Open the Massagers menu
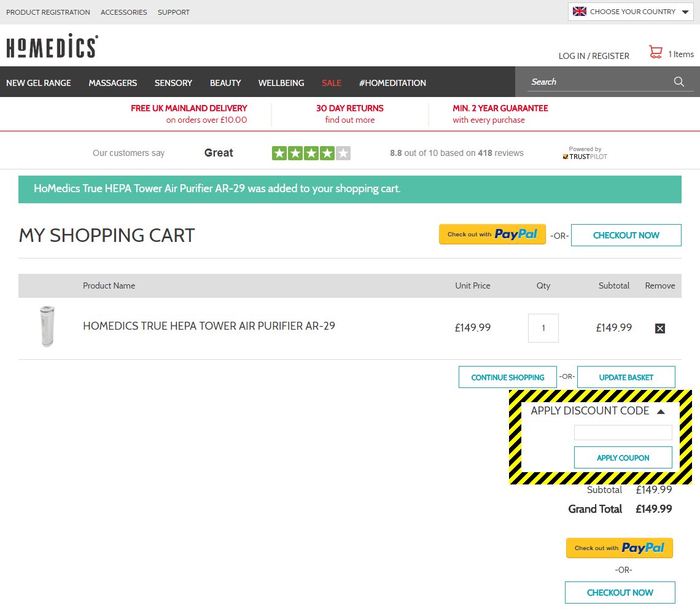This screenshot has width=700, height=614. tap(112, 83)
